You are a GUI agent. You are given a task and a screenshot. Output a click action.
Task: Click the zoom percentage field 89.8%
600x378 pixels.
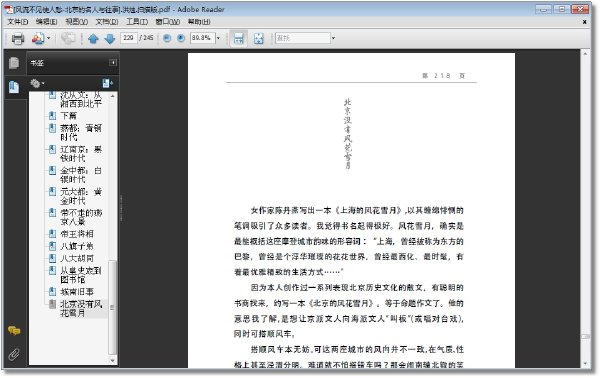coord(202,38)
